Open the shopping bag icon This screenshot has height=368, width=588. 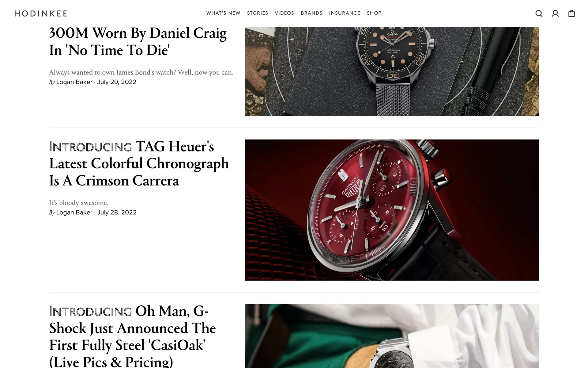(571, 13)
